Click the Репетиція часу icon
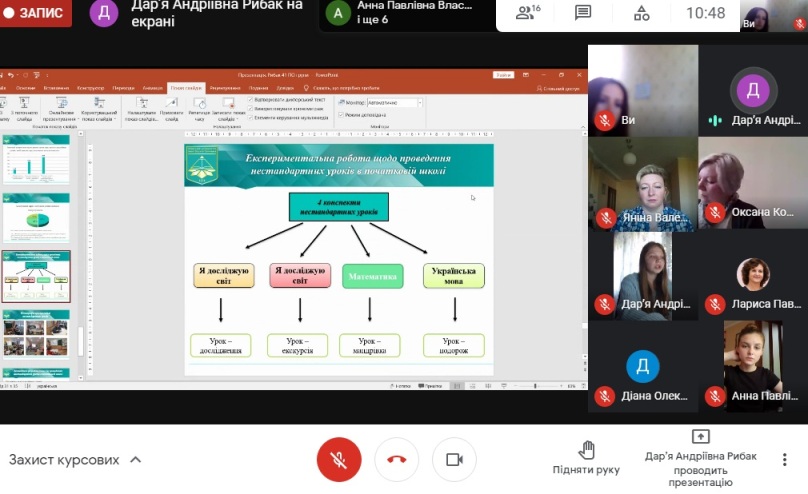Screen dimensions: 808x494 point(199,103)
